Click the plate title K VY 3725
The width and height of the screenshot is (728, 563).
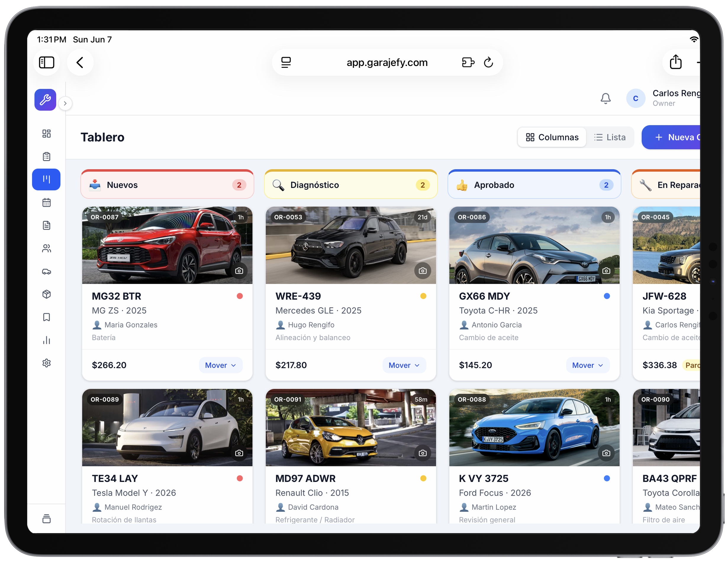point(484,479)
